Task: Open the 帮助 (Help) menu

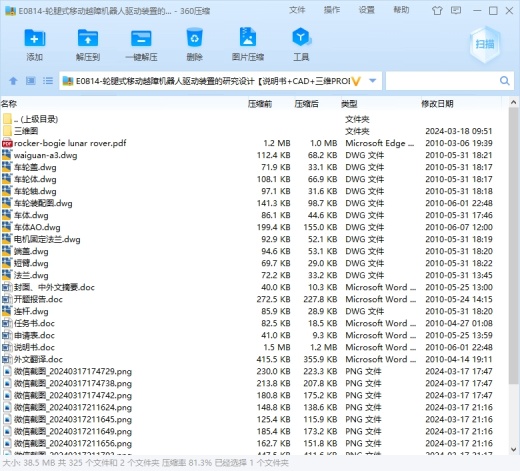Action: pyautogui.click(x=401, y=10)
